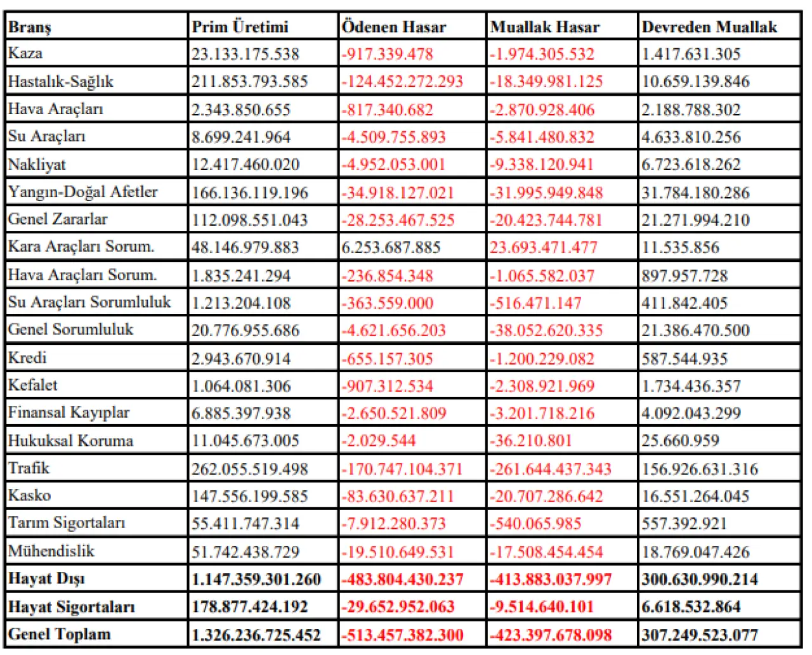Select the Kaza row label
The height and width of the screenshot is (655, 812).
coord(25,53)
